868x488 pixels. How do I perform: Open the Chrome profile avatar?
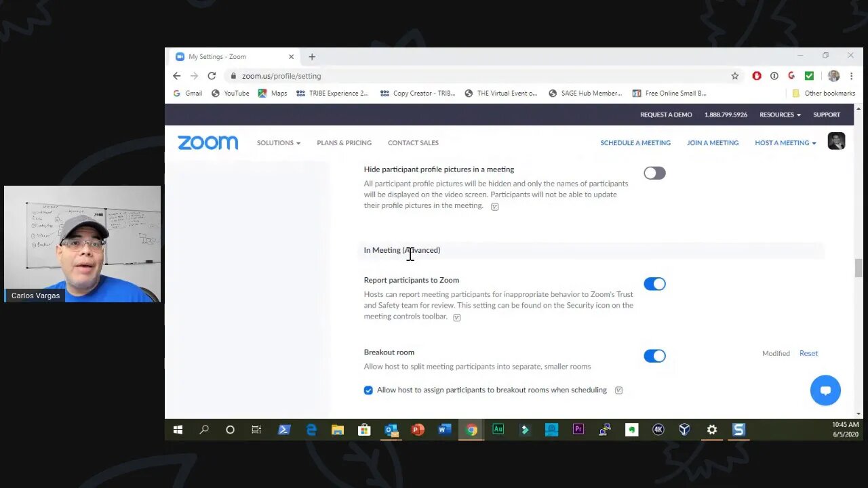(x=834, y=76)
